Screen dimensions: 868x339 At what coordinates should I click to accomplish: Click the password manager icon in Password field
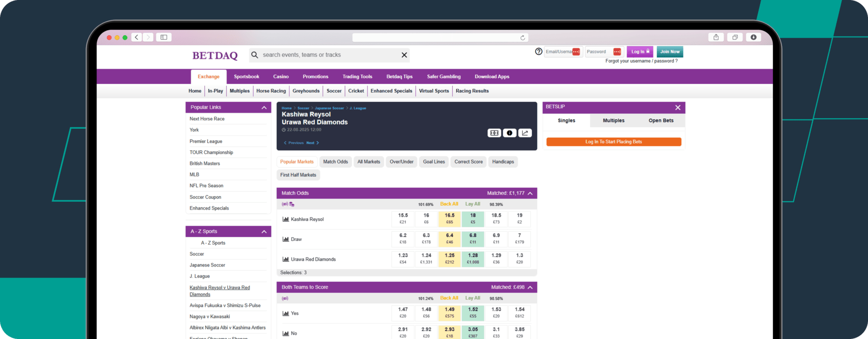(617, 52)
